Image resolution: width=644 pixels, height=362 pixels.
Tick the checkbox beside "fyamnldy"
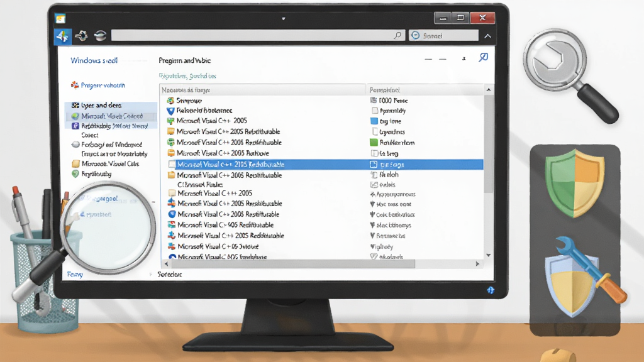(x=375, y=111)
